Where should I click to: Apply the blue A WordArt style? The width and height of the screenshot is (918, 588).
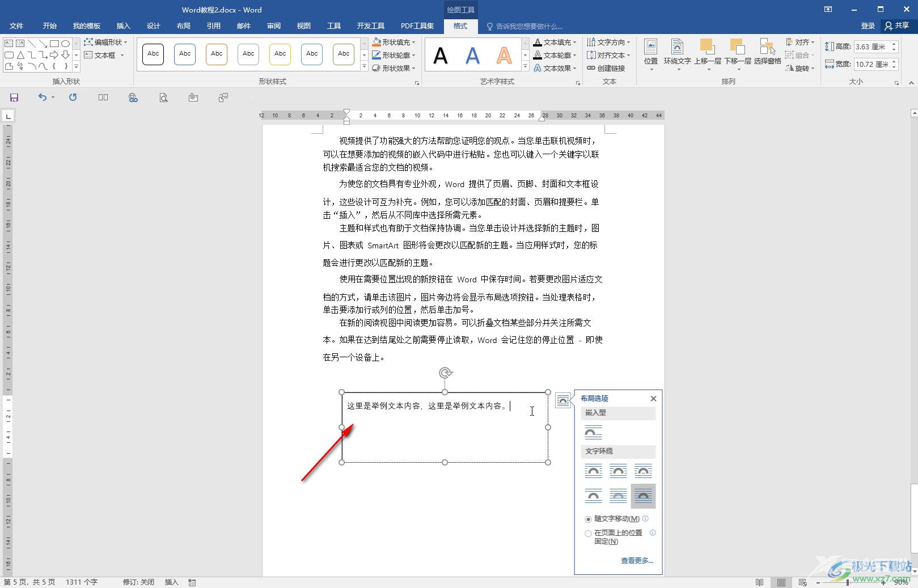tap(472, 56)
